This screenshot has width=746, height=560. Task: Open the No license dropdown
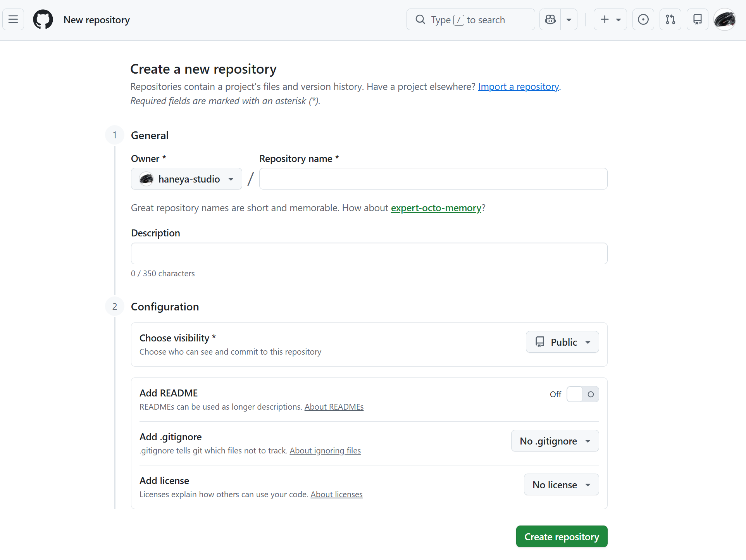point(561,484)
